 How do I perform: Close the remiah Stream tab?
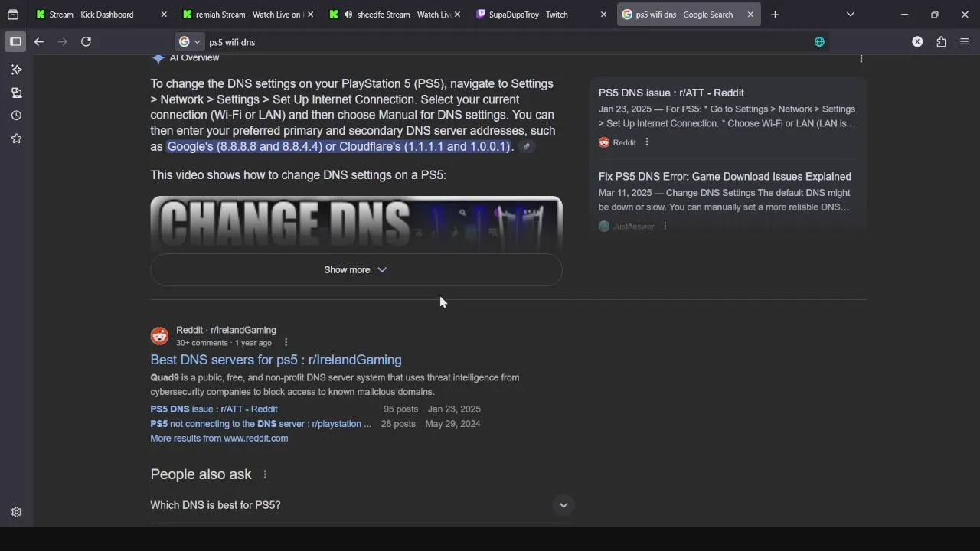point(310,15)
